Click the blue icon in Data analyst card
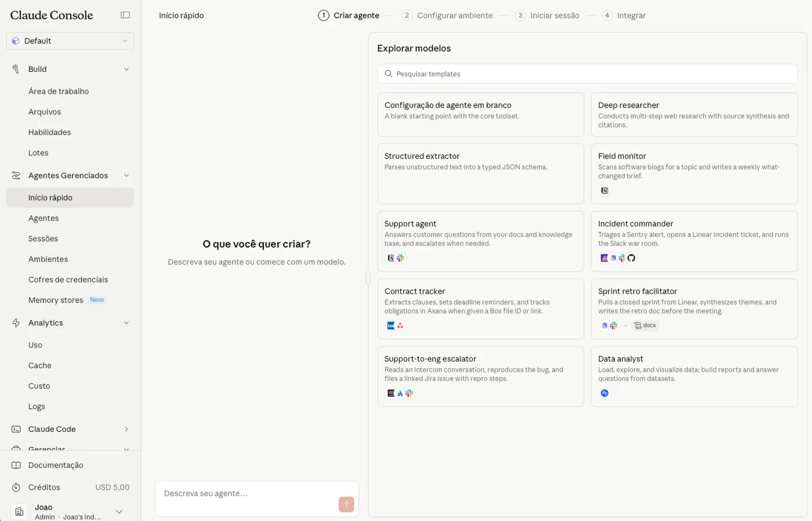This screenshot has height=521, width=812. tap(604, 394)
